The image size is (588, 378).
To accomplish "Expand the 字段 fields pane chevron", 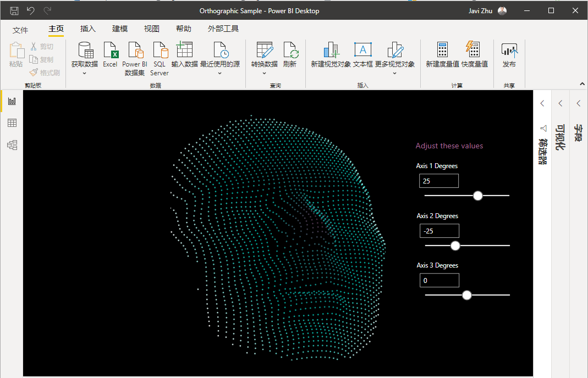I will (x=578, y=103).
